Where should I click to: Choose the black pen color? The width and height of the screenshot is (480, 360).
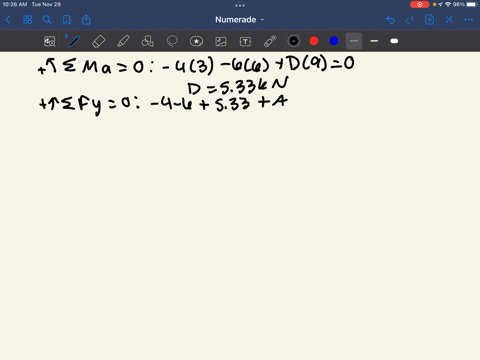pyautogui.click(x=294, y=41)
